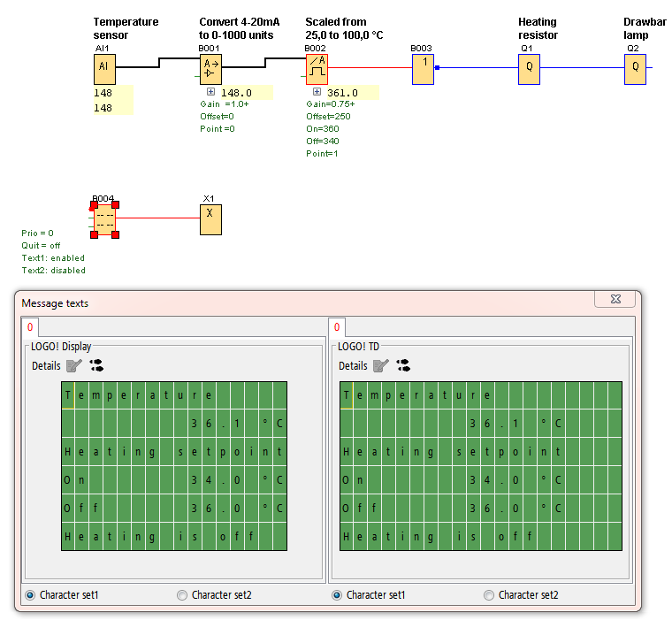
Task: Select Character set1 under LOGO! Display
Action: click(31, 595)
